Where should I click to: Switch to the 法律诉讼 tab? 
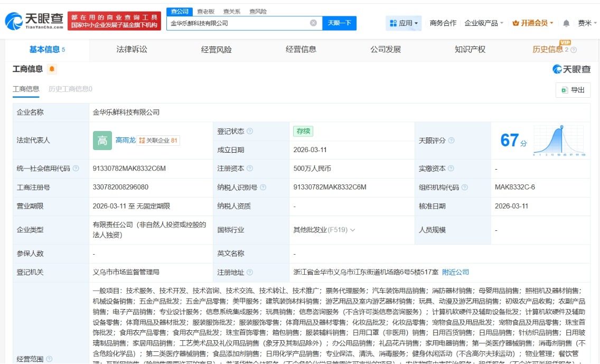coord(132,50)
